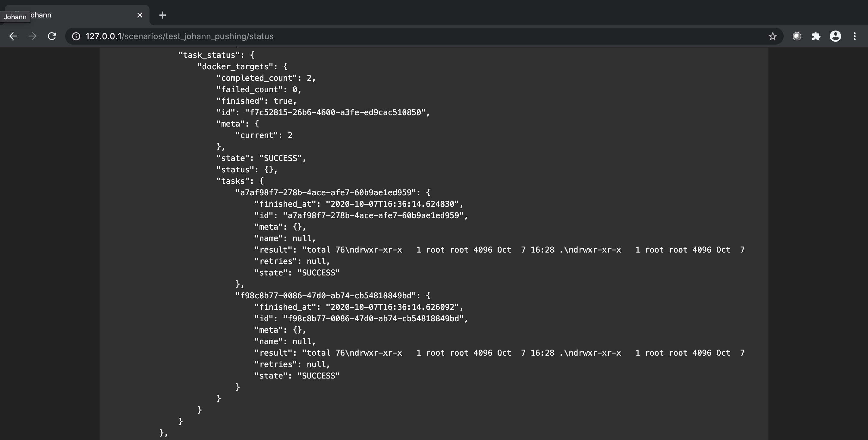Viewport: 868px width, 440px height.
Task: Click task key a7af98f7-278b-4ace-afe7-60b9ae1ed959 with opening brace
Action: (x=333, y=192)
